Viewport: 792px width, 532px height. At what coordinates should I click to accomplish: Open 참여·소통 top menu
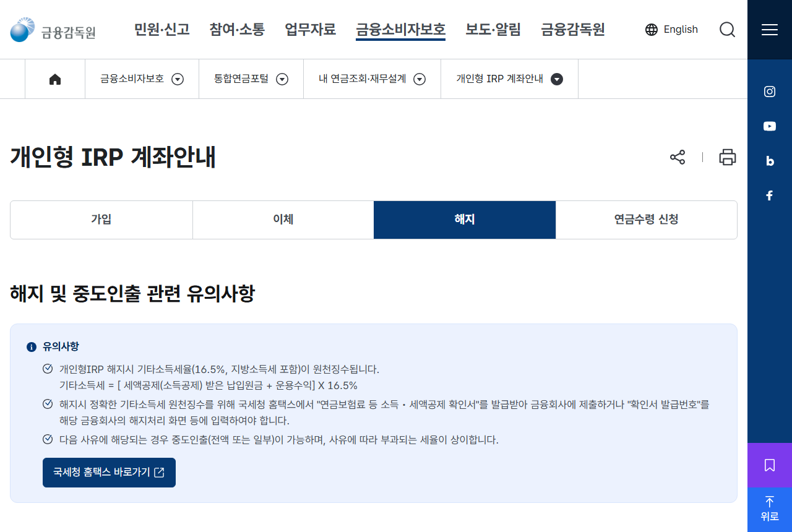point(237,29)
